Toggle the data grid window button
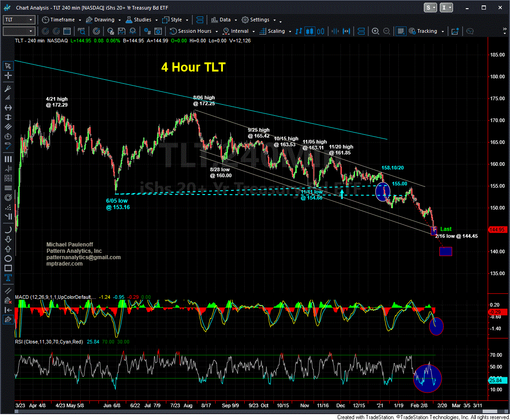Viewport: 510px width, 420px height. 401,31
